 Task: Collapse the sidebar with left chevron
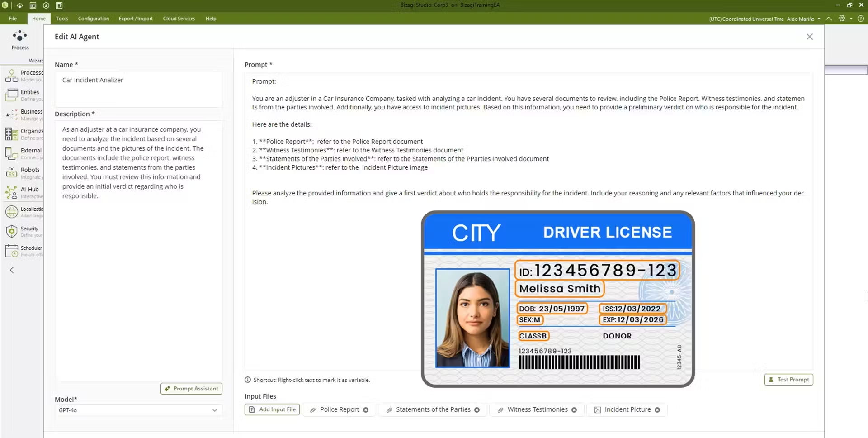[x=12, y=270]
